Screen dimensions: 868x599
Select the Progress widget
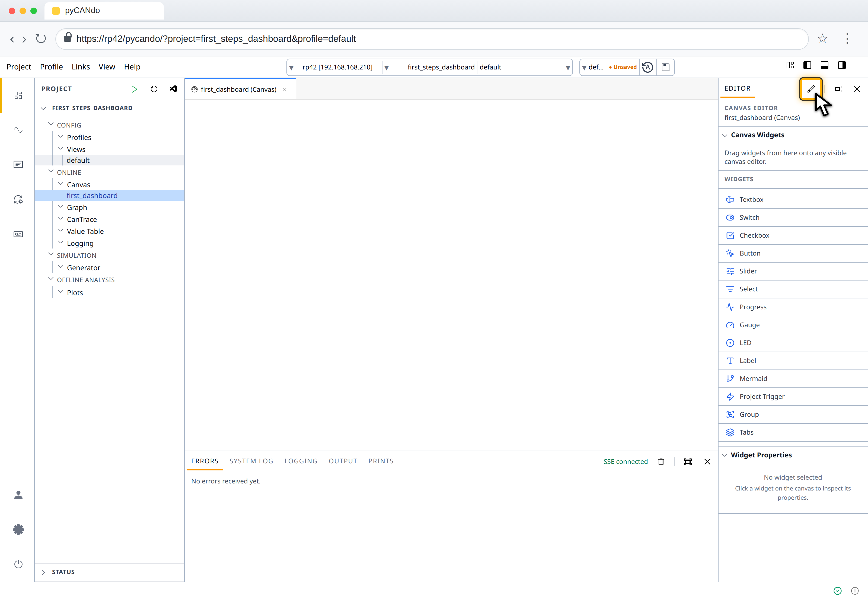pyautogui.click(x=793, y=307)
